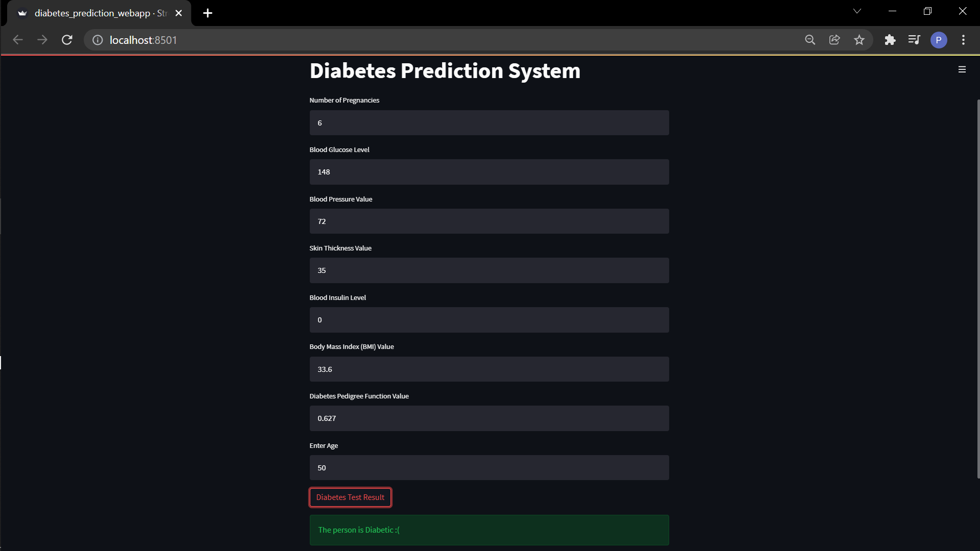Open the Chrome profile avatar
Image resolution: width=980 pixels, height=551 pixels.
(x=939, y=40)
